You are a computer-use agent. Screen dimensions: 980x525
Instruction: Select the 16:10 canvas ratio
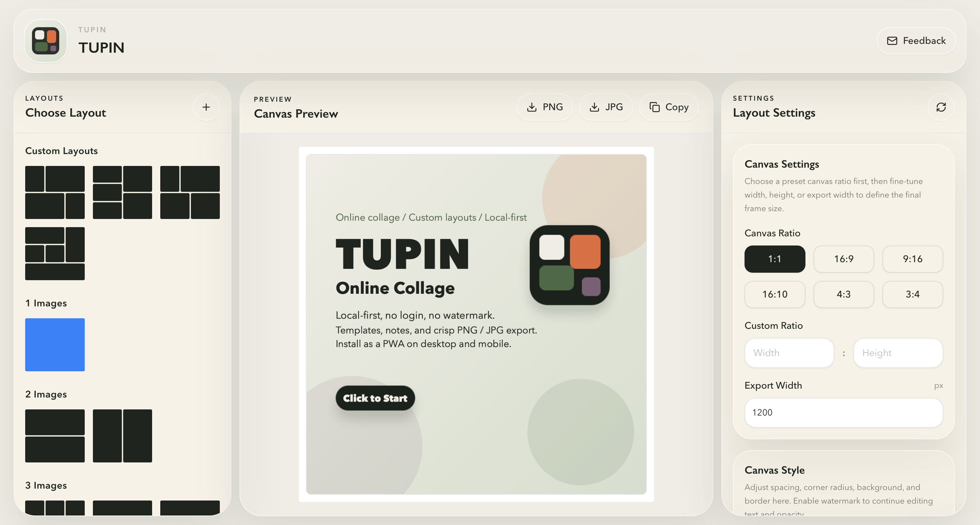[774, 294]
